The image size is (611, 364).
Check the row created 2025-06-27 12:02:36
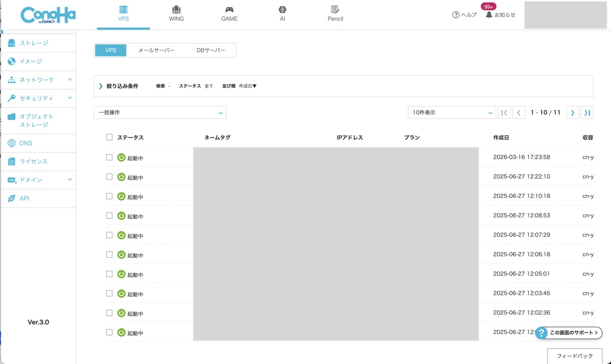tap(109, 313)
